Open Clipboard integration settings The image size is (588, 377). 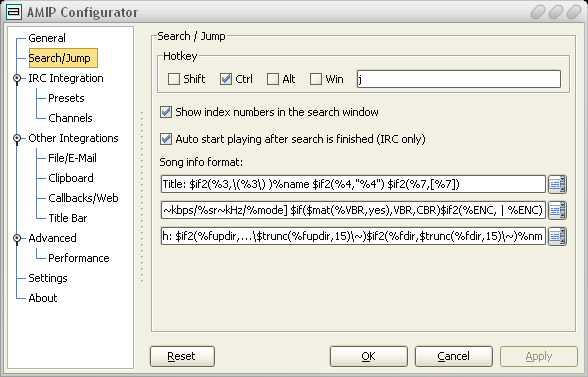(x=71, y=178)
